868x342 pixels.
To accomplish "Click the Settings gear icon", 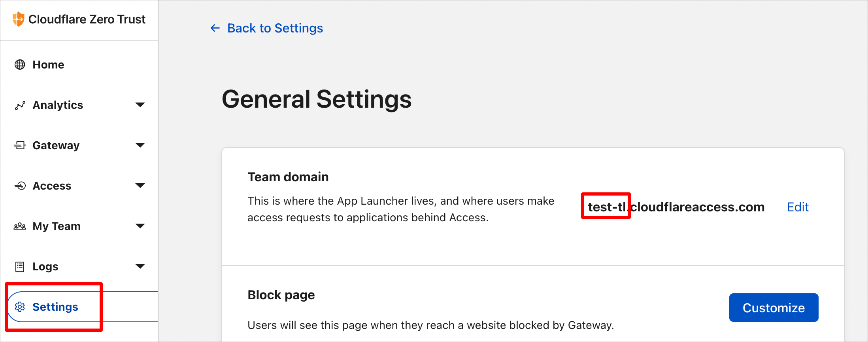I will point(20,307).
